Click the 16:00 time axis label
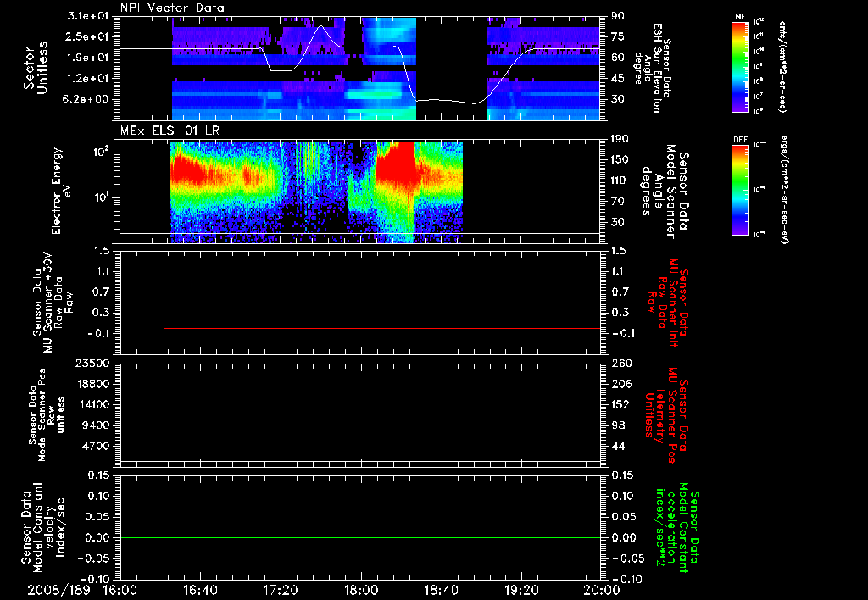Screen dimensions: 868x600 pyautogui.click(x=120, y=590)
